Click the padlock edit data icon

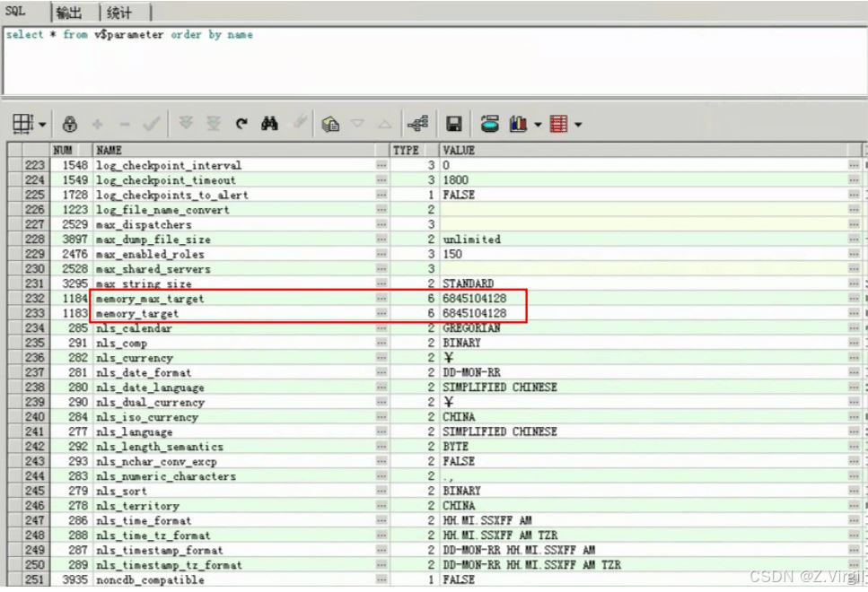(x=70, y=124)
